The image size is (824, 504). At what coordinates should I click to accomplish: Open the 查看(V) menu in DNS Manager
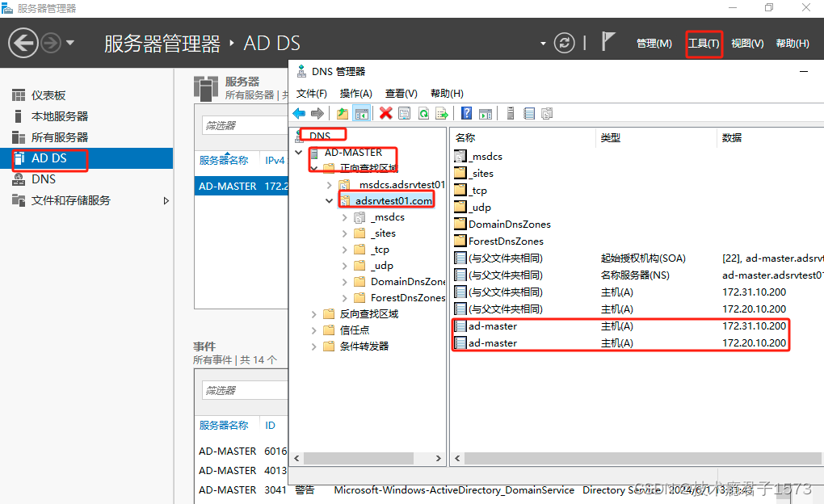point(401,94)
